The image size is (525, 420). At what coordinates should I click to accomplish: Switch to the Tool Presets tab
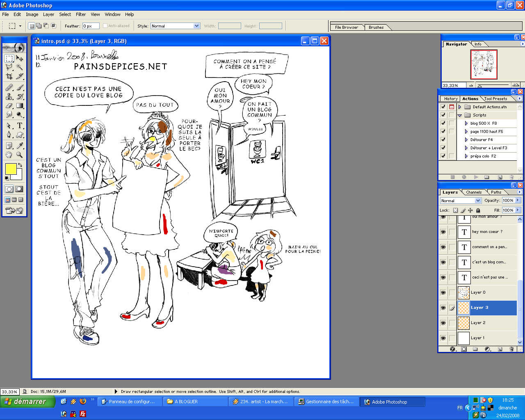[495, 98]
